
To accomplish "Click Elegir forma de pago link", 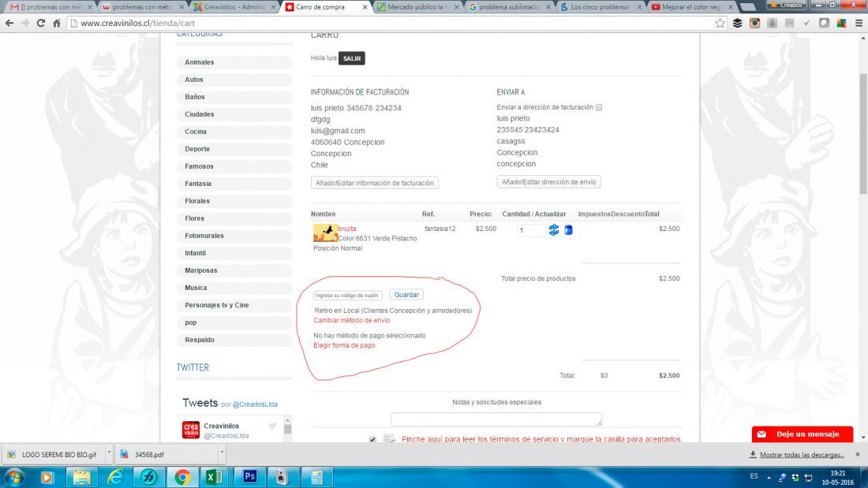I will point(344,345).
